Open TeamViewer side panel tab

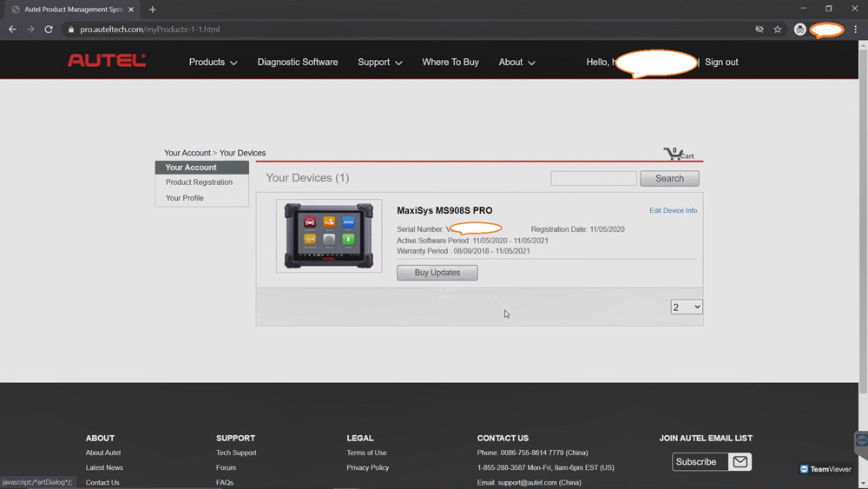point(861,441)
